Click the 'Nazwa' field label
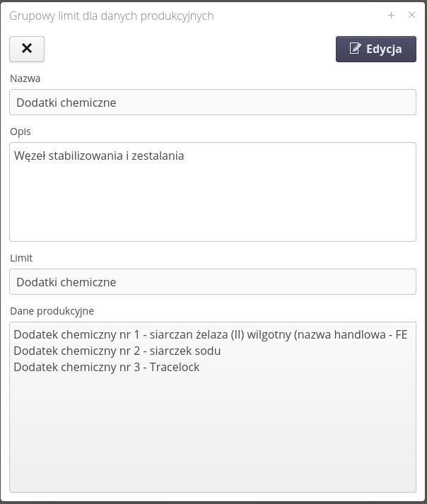The image size is (427, 504). [25, 78]
